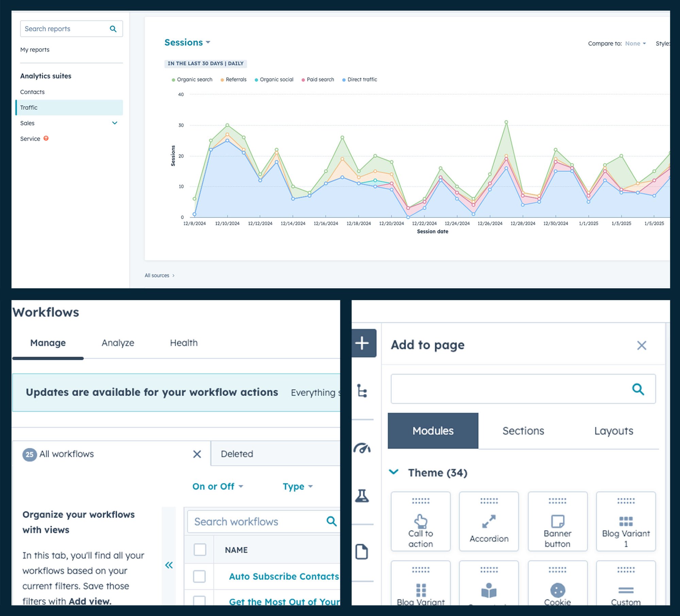Select the module with the reader book icon
This screenshot has width=680, height=616.
489,583
